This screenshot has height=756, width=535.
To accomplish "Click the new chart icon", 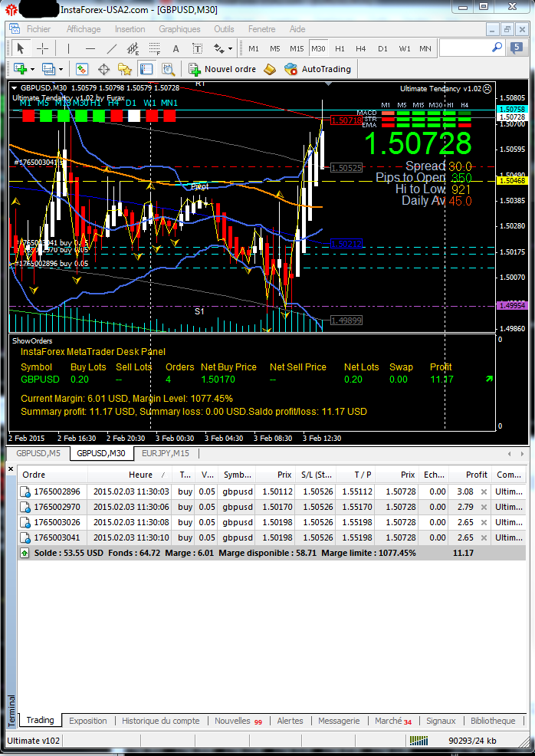I will point(20,69).
